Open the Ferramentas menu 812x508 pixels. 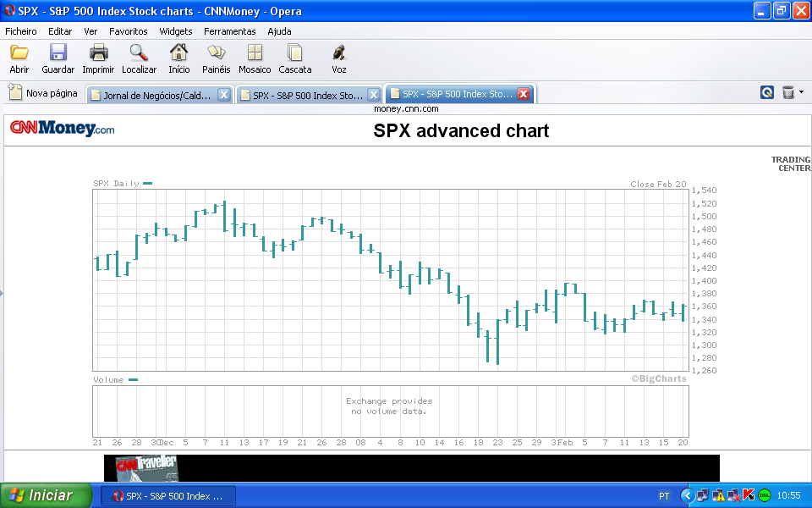point(230,31)
